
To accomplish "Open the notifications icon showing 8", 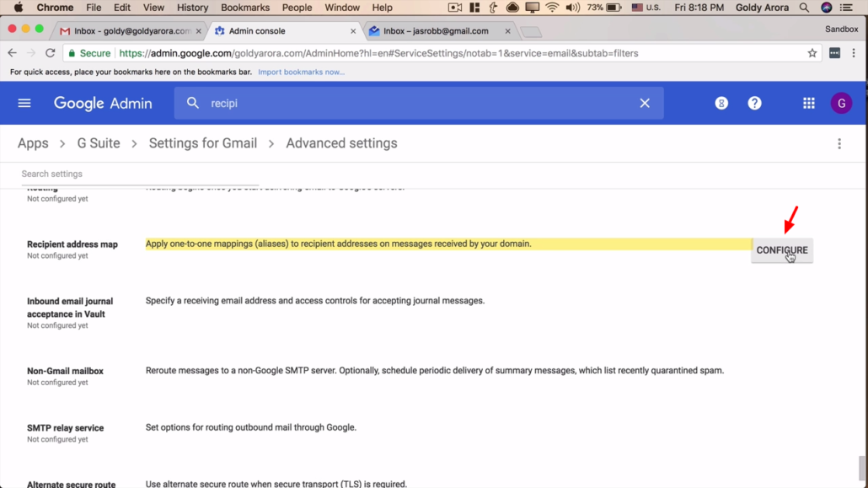I will pyautogui.click(x=721, y=103).
